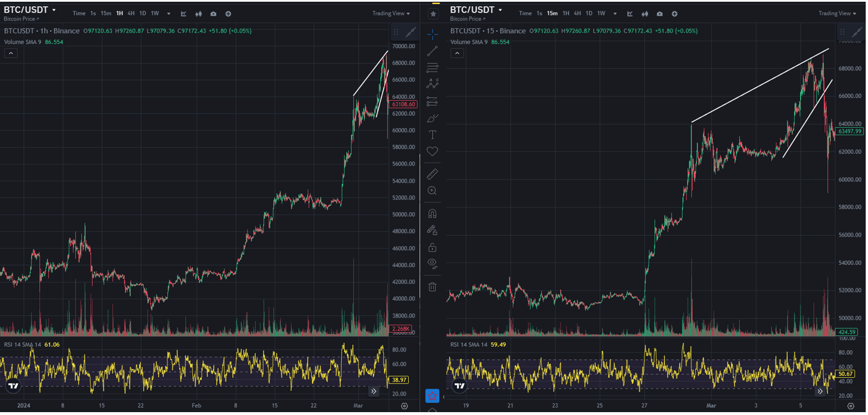Click the TradingView logo in right RSI pane
Viewport: 868px width, 415px height.
coord(459,386)
